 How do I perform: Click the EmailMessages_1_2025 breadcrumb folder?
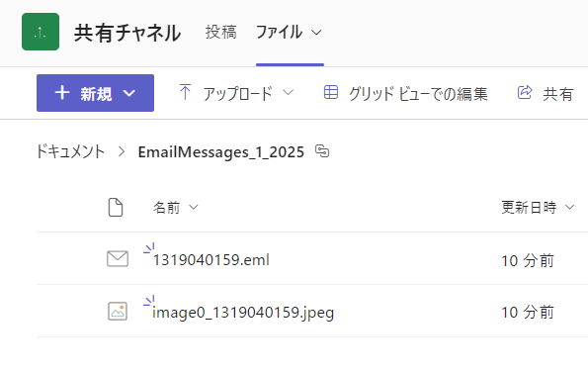221,152
